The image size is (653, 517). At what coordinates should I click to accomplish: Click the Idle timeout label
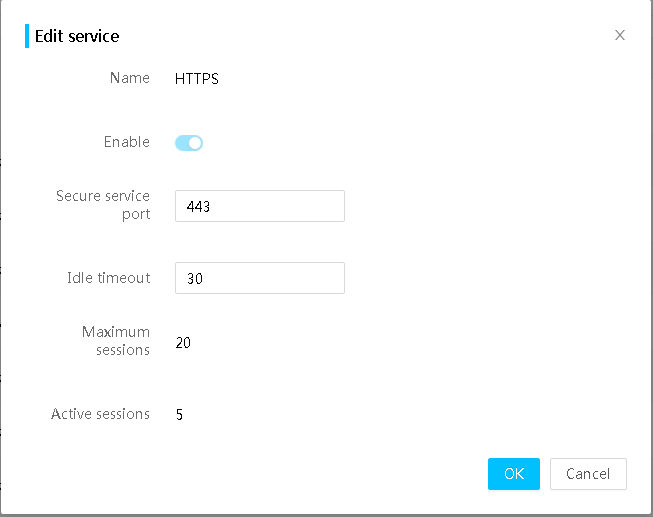[109, 278]
